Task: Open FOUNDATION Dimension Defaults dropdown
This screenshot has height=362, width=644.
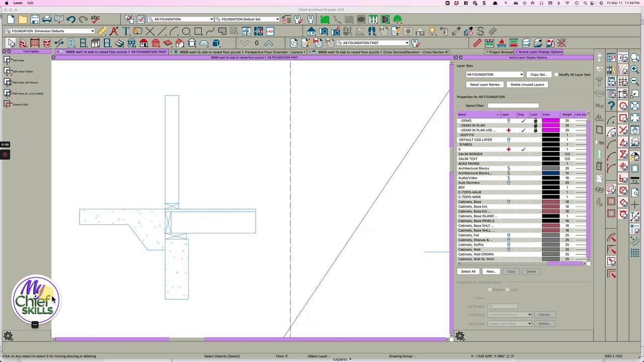Action: click(50, 31)
